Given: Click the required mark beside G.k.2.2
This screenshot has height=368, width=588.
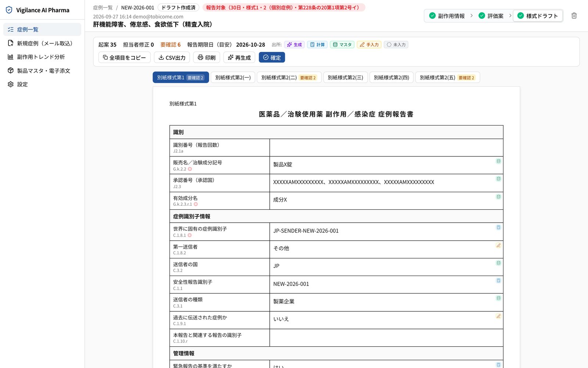Looking at the screenshot, I should coord(190,169).
